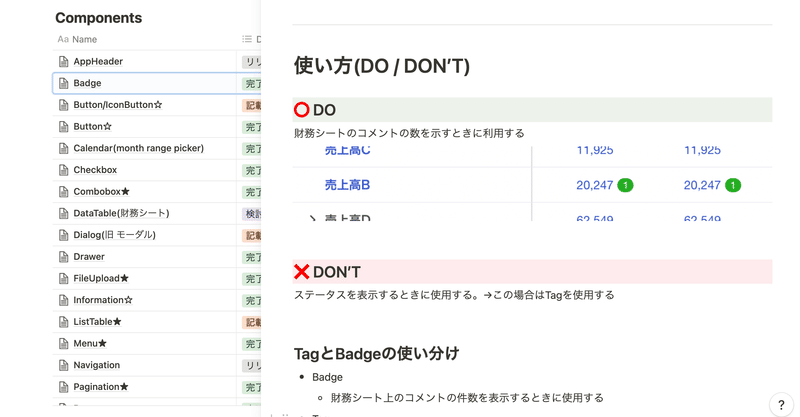This screenshot has width=800, height=417.
Task: Open the DataTable(財務シート) page
Action: (x=121, y=213)
